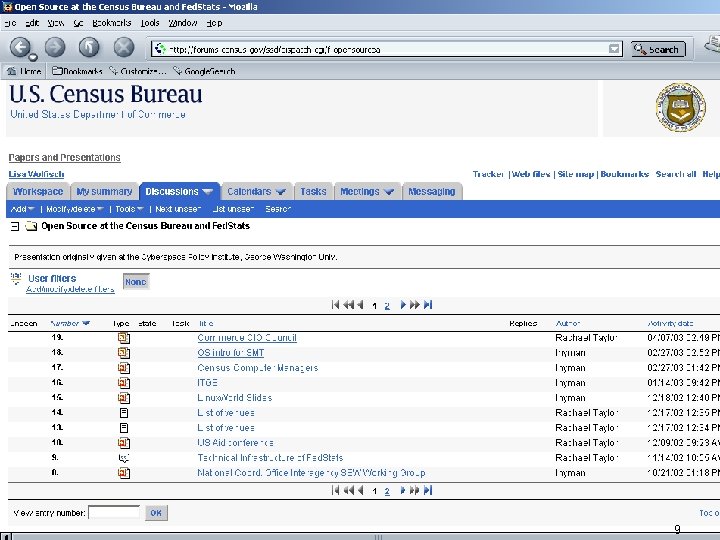Switch to the Workspace tab
The width and height of the screenshot is (720, 540).
tap(38, 191)
